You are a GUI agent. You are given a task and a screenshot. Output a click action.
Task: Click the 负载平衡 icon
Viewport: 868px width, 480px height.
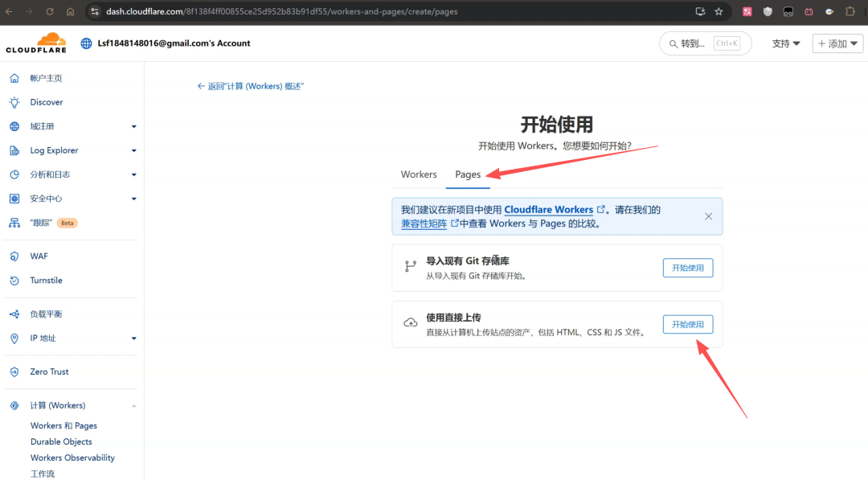14,314
